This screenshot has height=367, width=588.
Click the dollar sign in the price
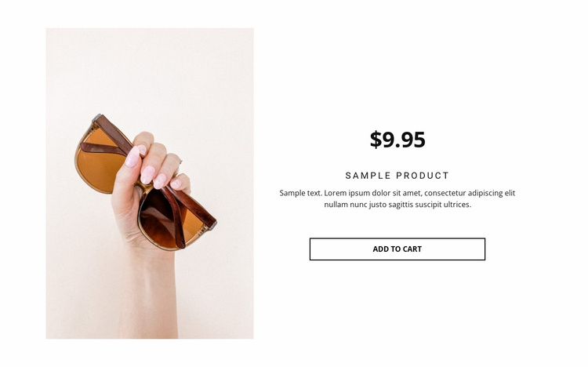[x=376, y=140]
